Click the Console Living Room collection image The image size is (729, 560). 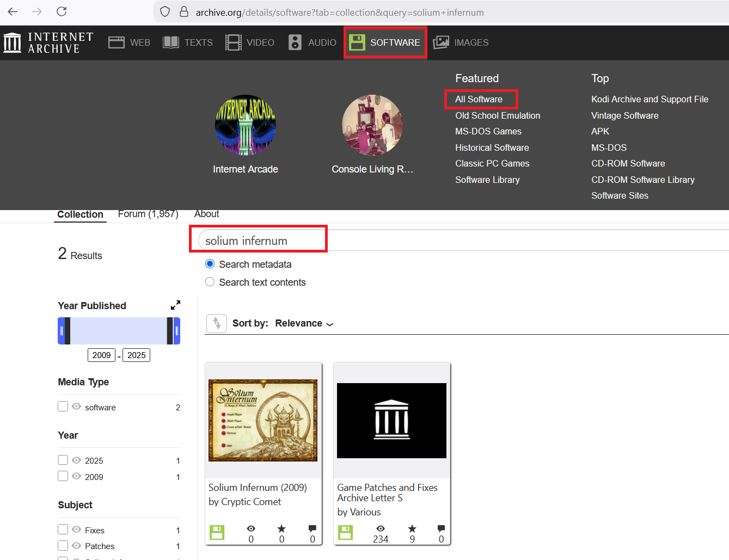click(372, 125)
